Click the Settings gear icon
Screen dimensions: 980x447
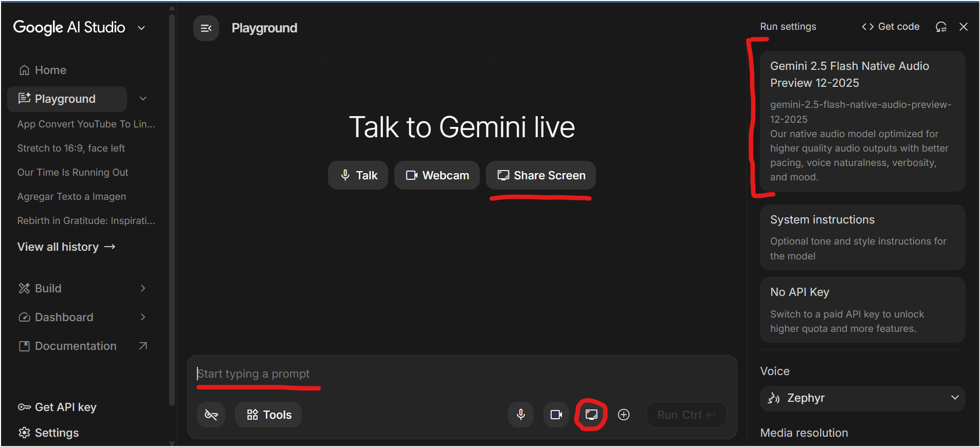click(24, 433)
